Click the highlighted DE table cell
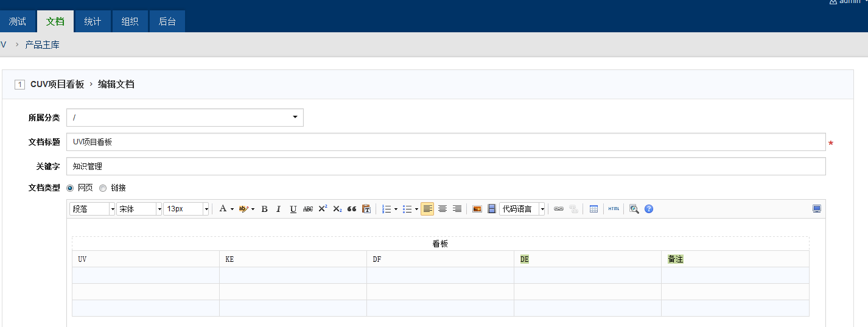This screenshot has height=327, width=868. tap(587, 259)
